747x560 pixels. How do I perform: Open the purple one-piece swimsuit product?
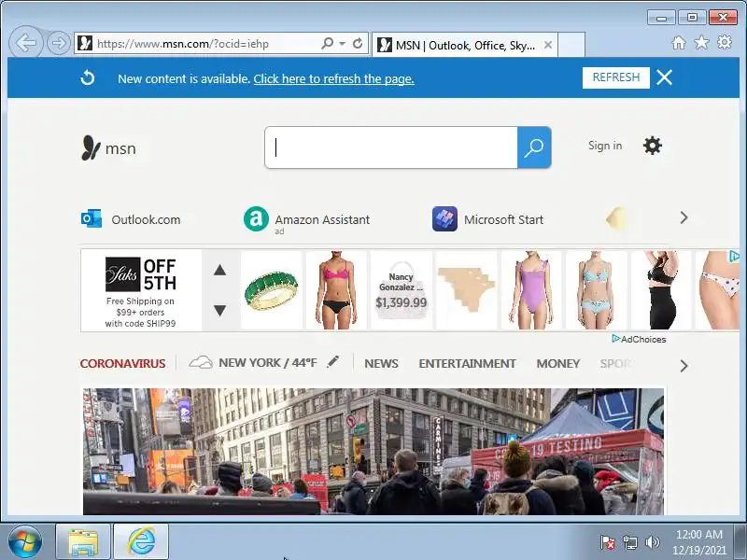(x=531, y=290)
